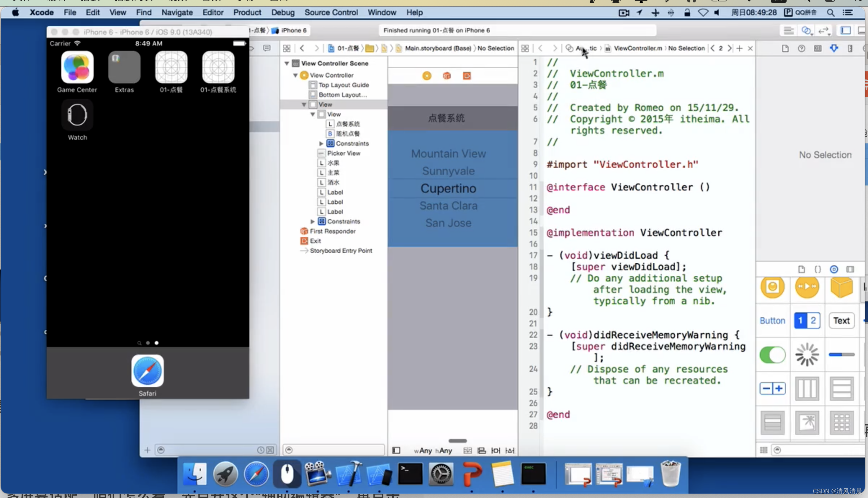This screenshot has height=498, width=868.
Task: Open Source Control menu
Action: (x=331, y=13)
